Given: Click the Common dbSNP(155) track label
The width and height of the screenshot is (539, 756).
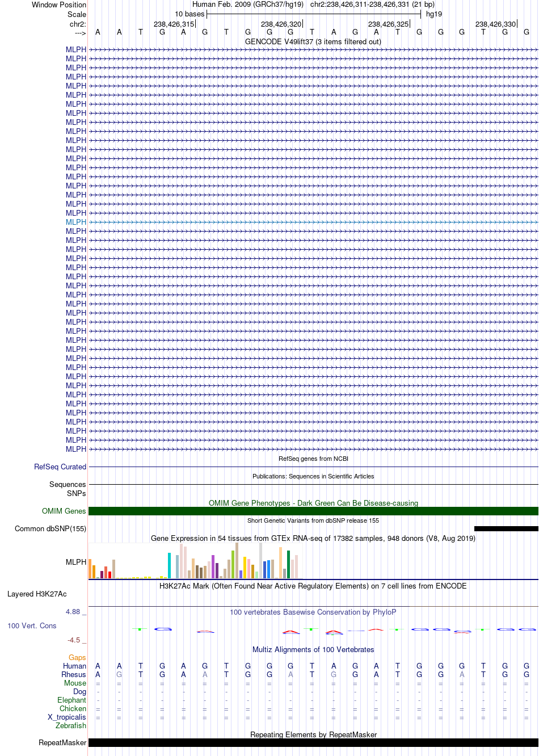Looking at the screenshot, I should coord(50,528).
